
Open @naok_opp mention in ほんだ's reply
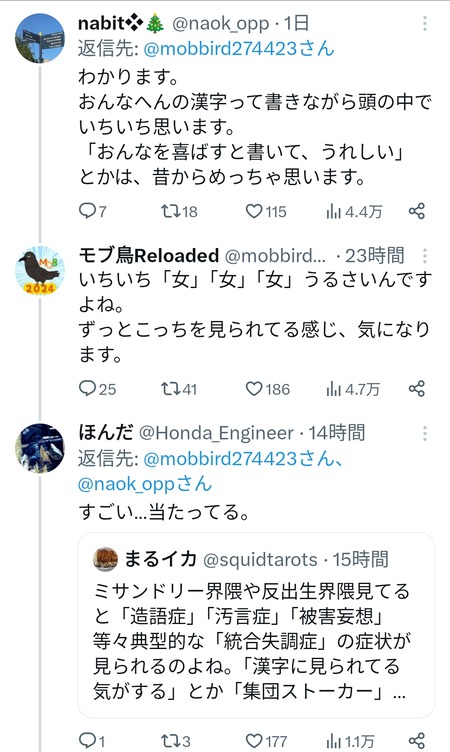pyautogui.click(x=144, y=484)
